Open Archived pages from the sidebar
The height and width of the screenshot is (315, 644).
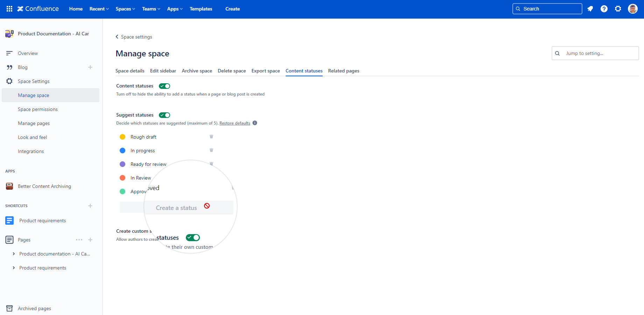[34, 308]
